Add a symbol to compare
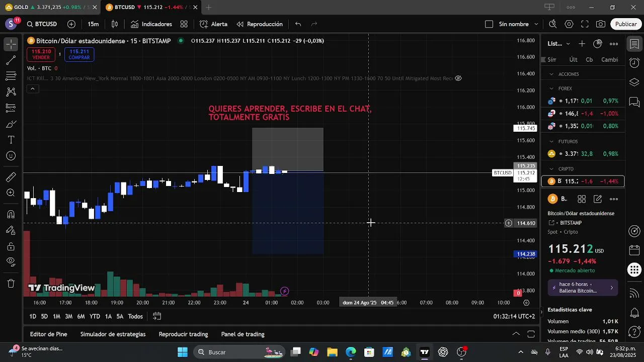The image size is (644, 362). 71,24
